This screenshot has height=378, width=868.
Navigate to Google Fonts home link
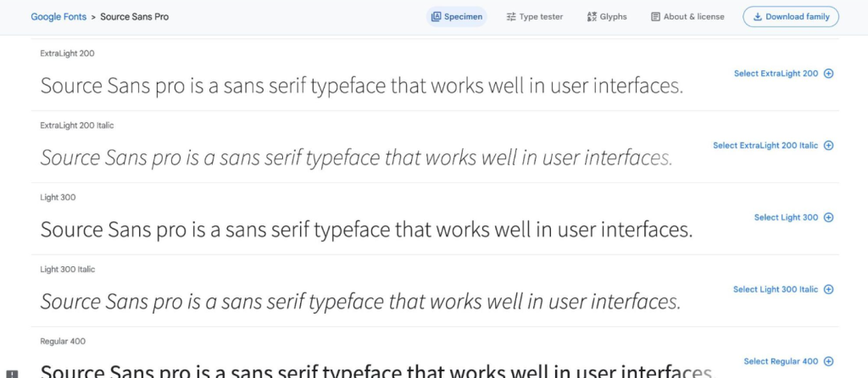pyautogui.click(x=58, y=17)
